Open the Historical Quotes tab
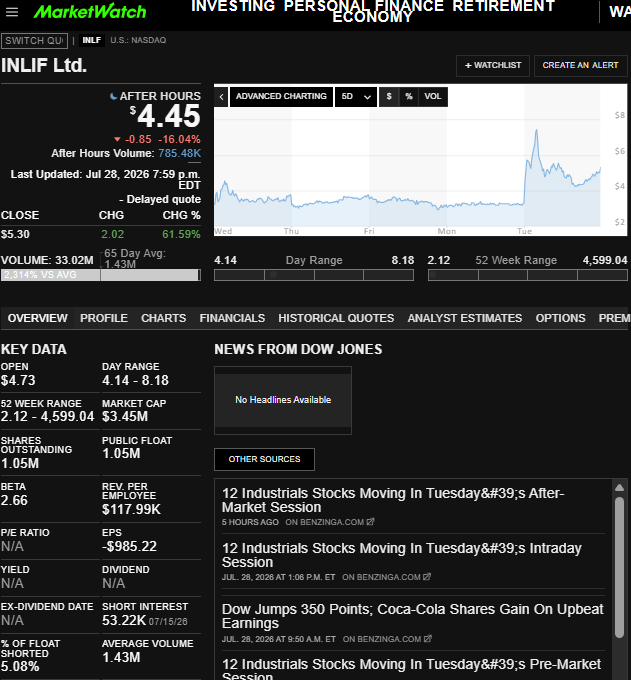Image resolution: width=631 pixels, height=680 pixels. click(x=336, y=318)
